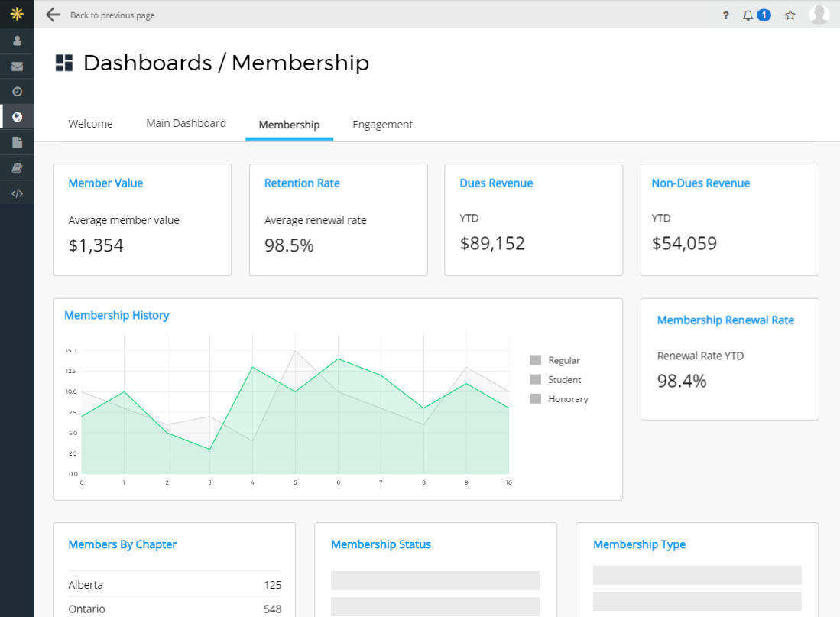840x617 pixels.
Task: Toggle the Honorary legend swatch
Action: pos(536,398)
